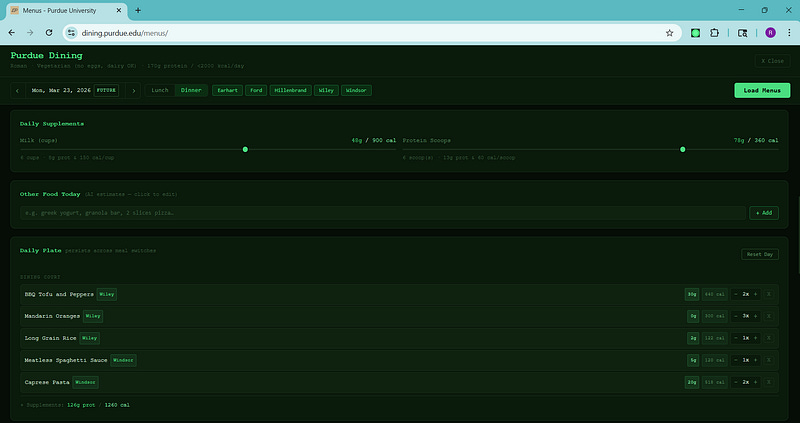Image resolution: width=800 pixels, height=423 pixels.
Task: Remove Mandarin Oranges from plate
Action: pyautogui.click(x=769, y=316)
